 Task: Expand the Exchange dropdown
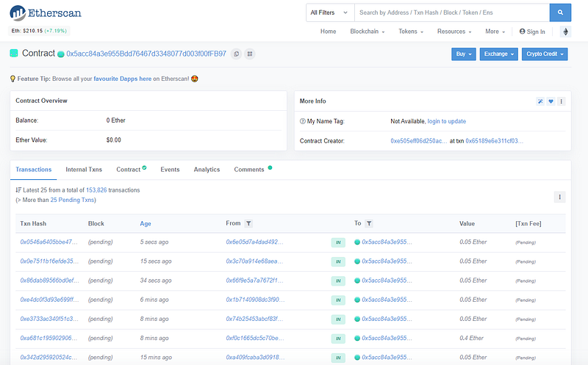coord(498,54)
